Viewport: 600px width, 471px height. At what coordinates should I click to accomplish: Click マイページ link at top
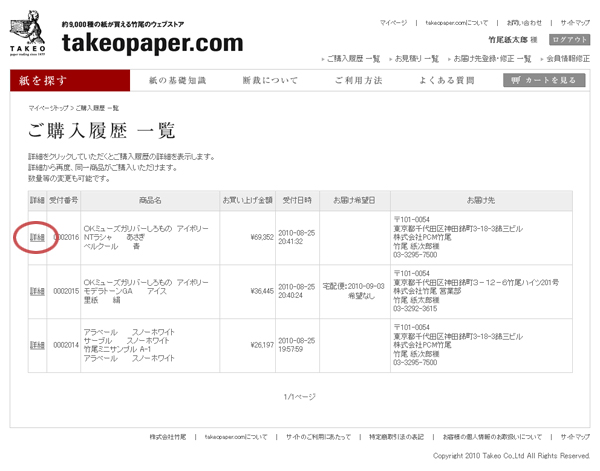[x=393, y=22]
